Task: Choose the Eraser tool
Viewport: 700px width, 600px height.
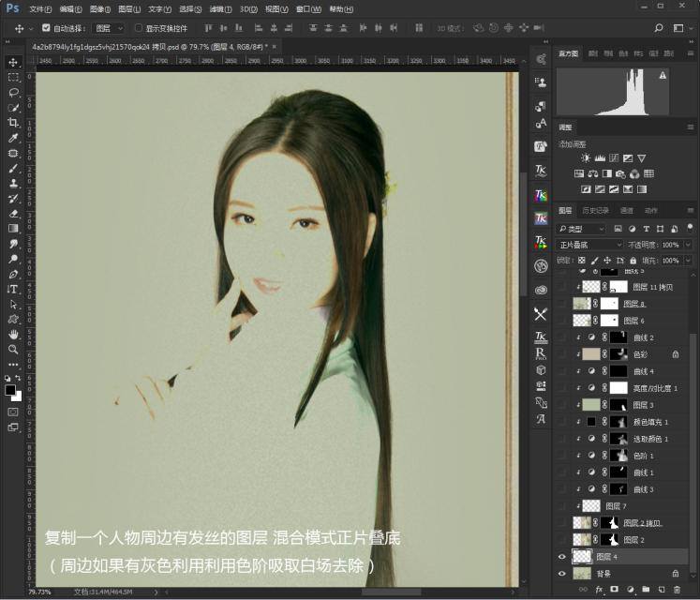Action: [13, 213]
